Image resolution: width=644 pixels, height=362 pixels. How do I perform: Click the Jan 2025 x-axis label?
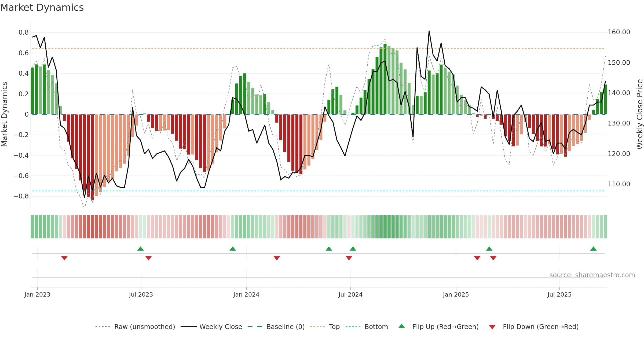click(x=456, y=294)
